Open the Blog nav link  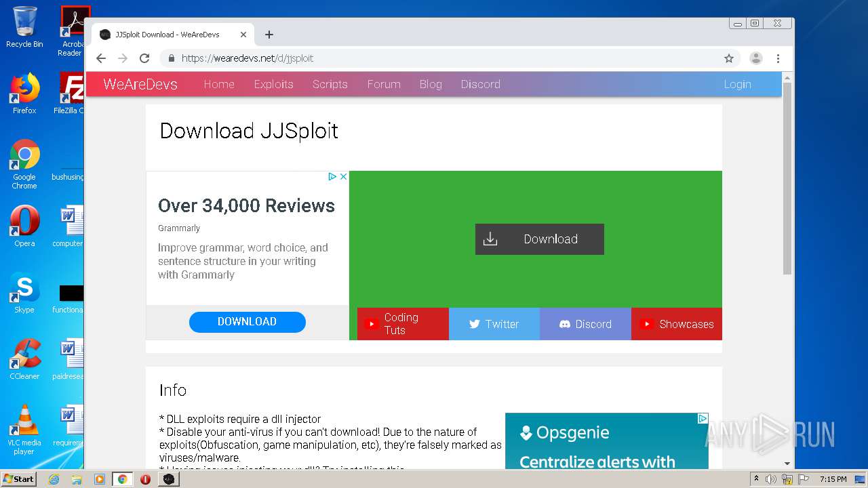click(x=431, y=84)
